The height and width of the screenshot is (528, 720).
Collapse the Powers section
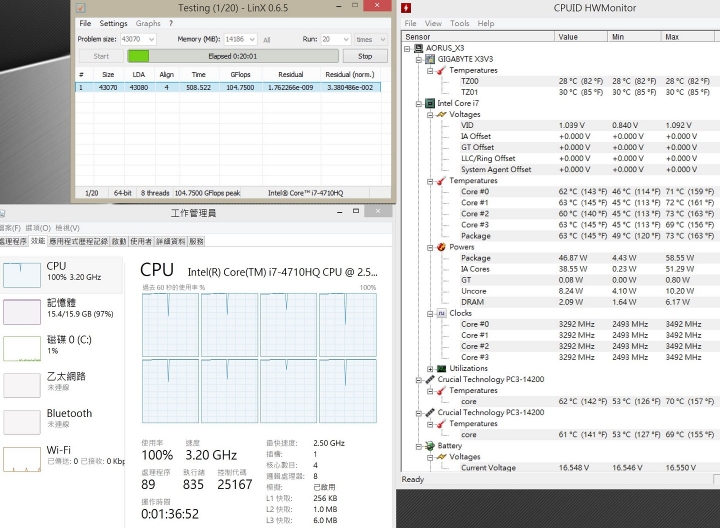coord(430,247)
